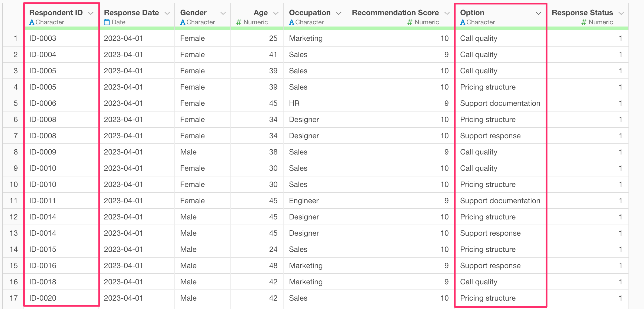Click the Character type icon under Option
Image resolution: width=644 pixels, height=309 pixels.
click(463, 22)
